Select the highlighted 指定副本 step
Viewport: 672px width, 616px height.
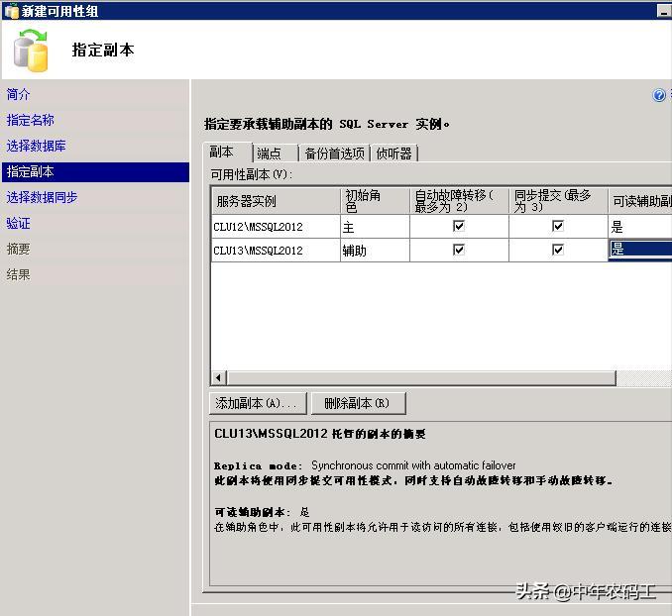(x=95, y=171)
